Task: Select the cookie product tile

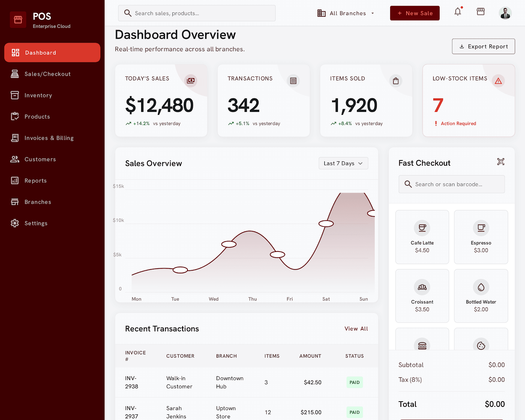Action: pos(481,339)
